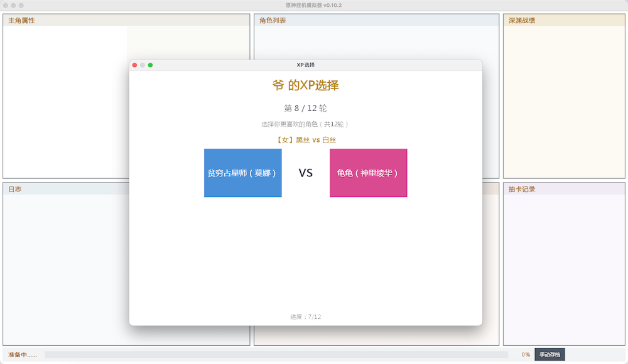The width and height of the screenshot is (628, 364).
Task: Click the 0% percentage label
Action: (526, 355)
